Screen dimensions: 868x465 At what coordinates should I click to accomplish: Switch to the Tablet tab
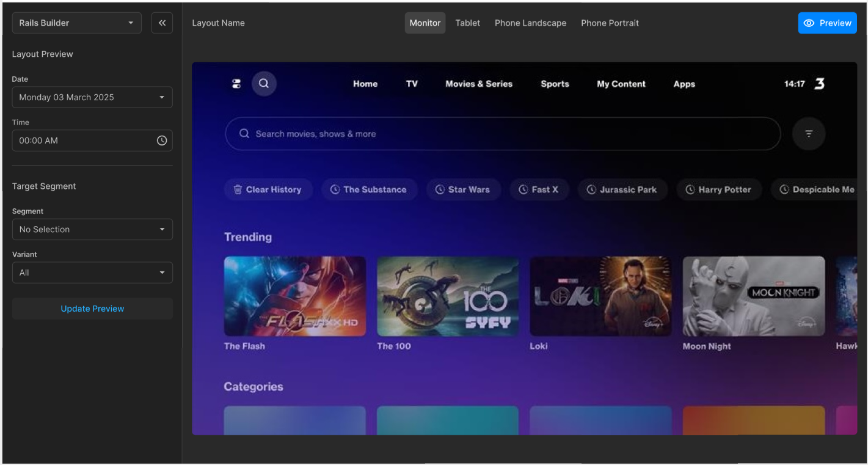(x=468, y=23)
